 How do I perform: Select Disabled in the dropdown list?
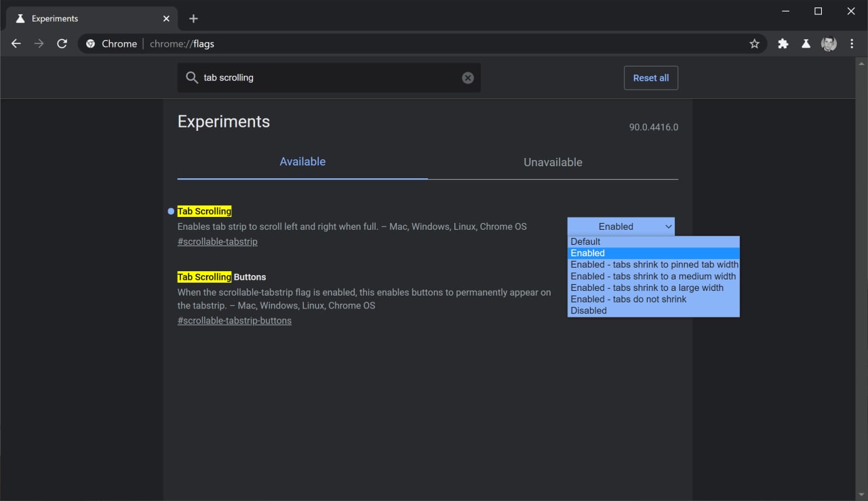[654, 310]
